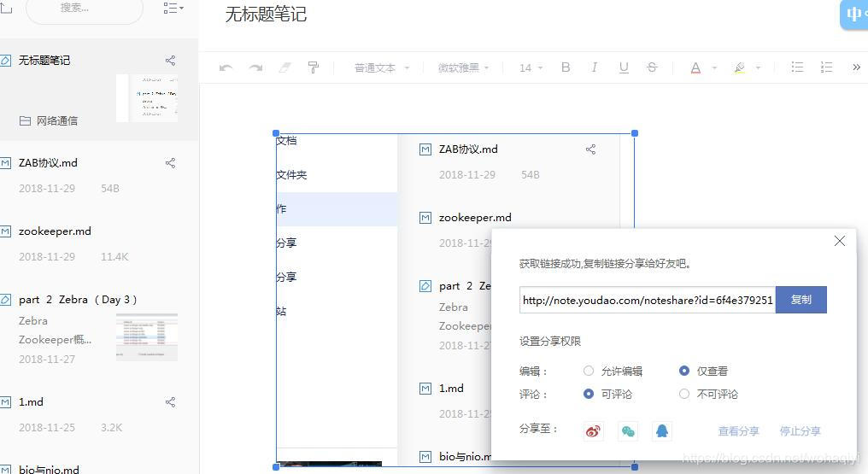Click the Zebra note thumbnail in sidebar
Image resolution: width=868 pixels, height=474 pixels.
pos(147,336)
